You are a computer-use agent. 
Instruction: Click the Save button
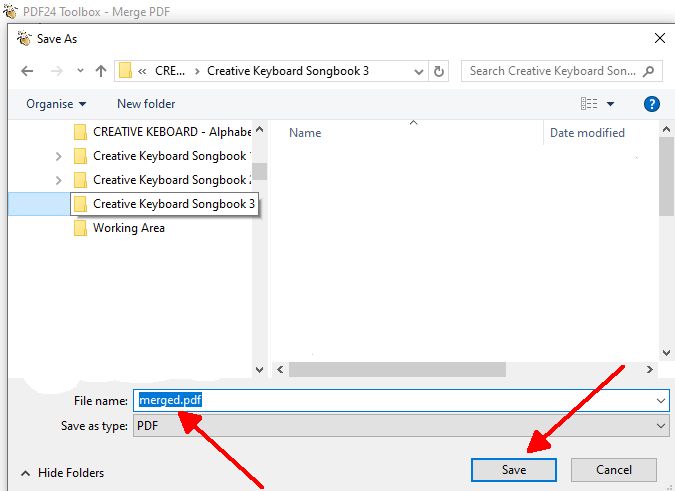point(514,470)
